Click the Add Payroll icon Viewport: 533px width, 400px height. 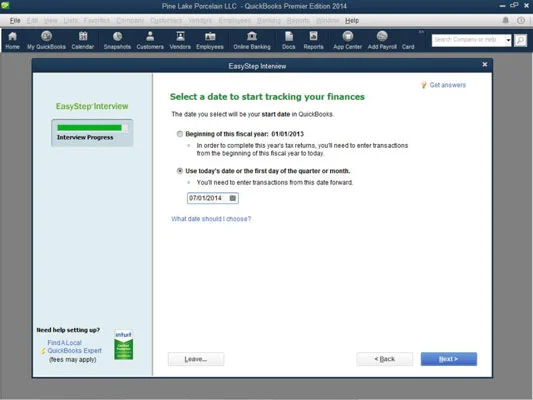coord(382,40)
